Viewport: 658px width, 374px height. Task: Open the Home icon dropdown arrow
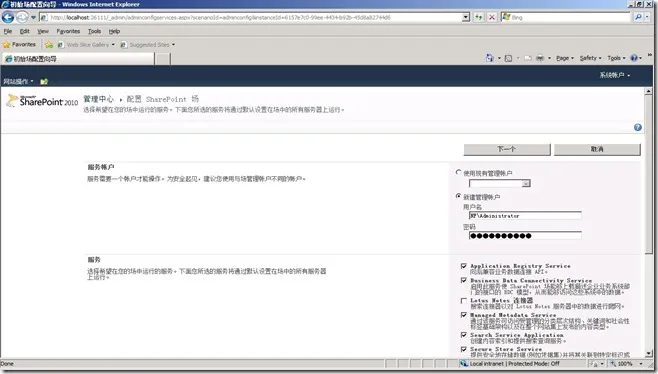point(499,58)
